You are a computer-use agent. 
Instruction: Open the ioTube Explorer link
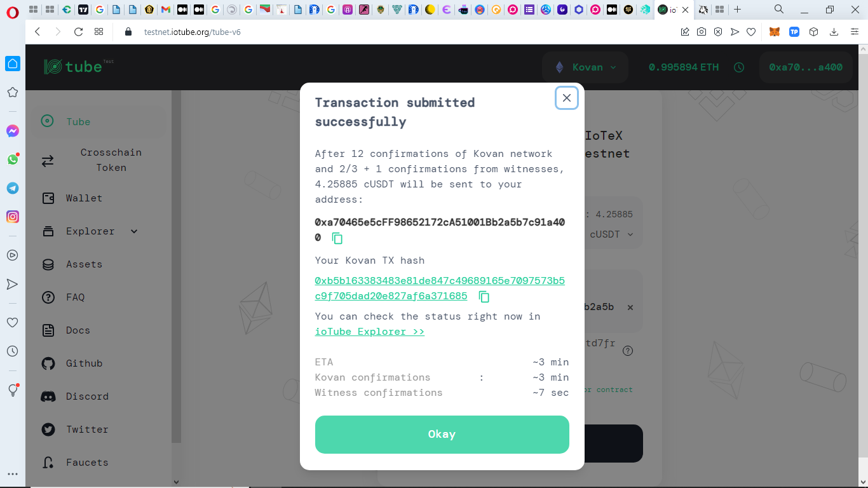[x=370, y=332]
